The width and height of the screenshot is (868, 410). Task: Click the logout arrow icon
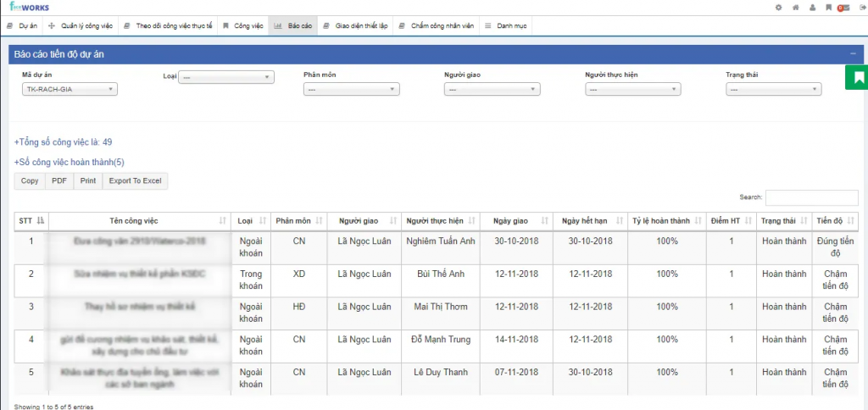click(861, 8)
